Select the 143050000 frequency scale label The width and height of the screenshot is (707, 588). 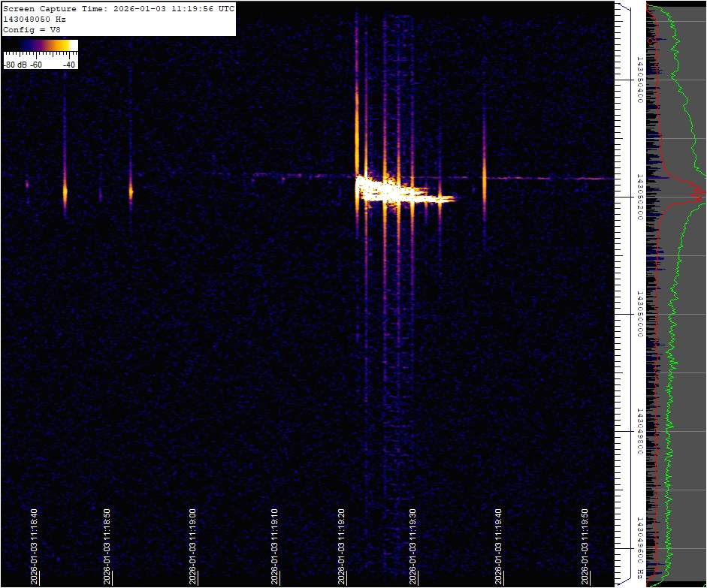640,313
